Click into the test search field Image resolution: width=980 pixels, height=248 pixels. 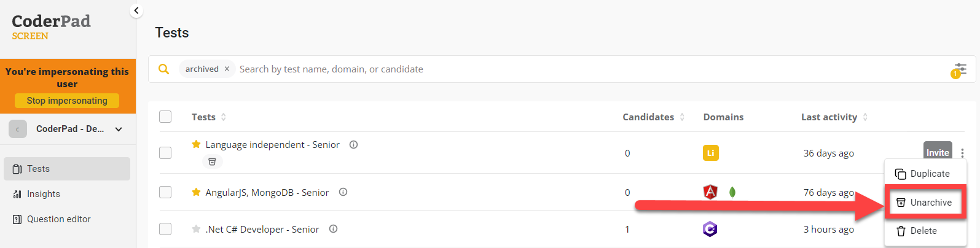(x=553, y=69)
